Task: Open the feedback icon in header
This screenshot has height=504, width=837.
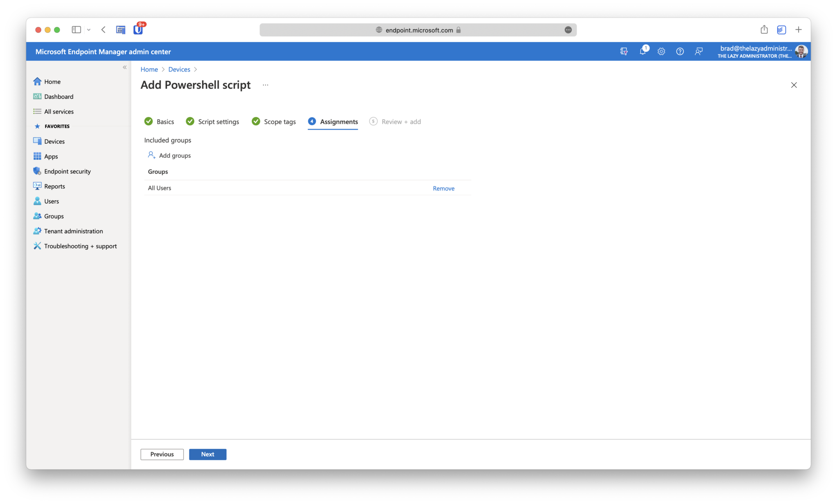Action: (698, 52)
